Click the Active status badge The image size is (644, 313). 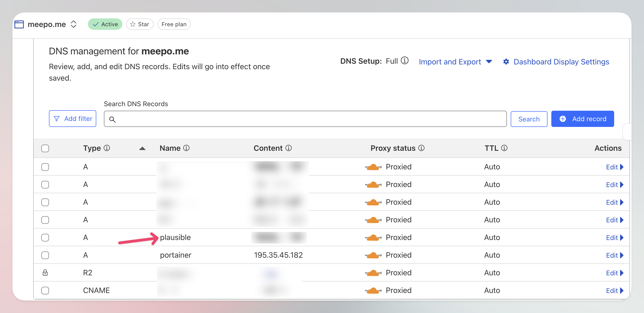coord(105,24)
